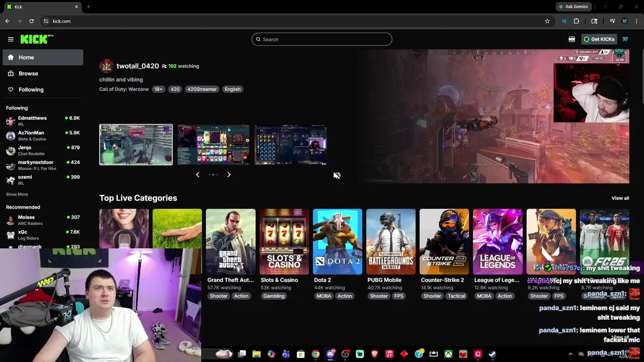This screenshot has height=362, width=644.
Task: Unmute the featured stream
Action: pyautogui.click(x=337, y=175)
